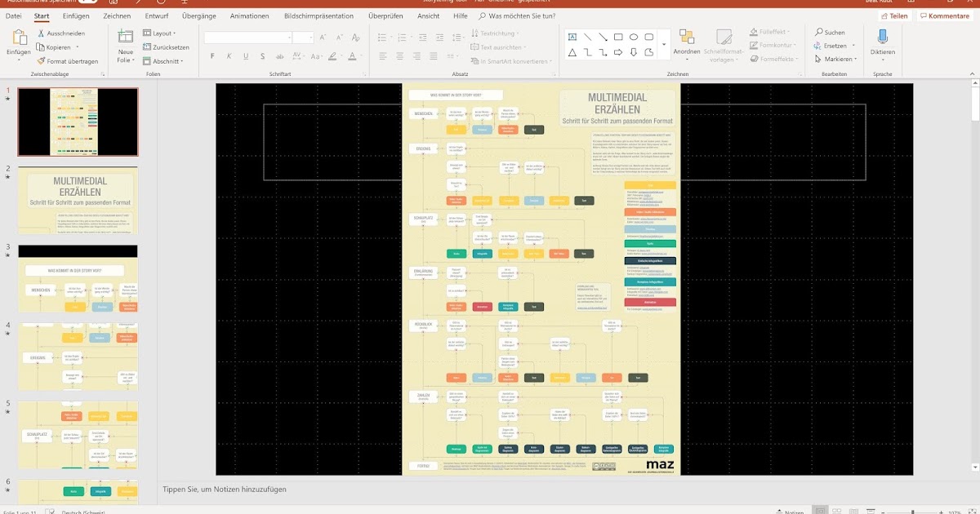Expand the shapes gallery more arrow

coord(664,45)
